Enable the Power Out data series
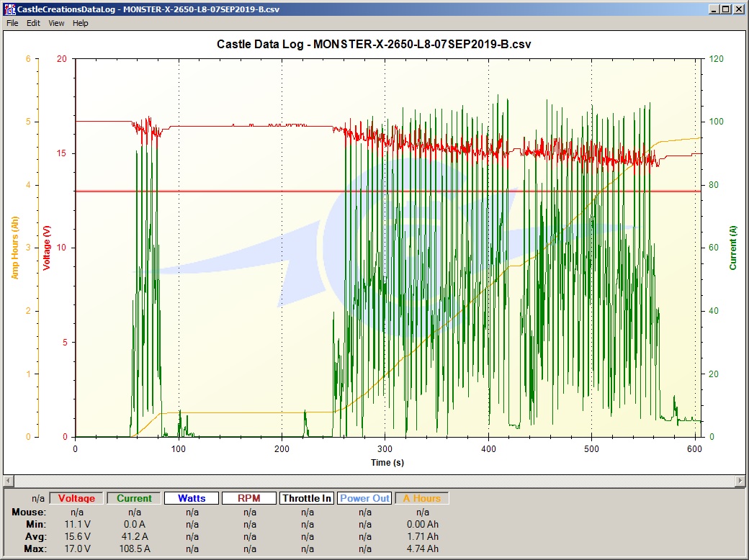 coord(364,498)
